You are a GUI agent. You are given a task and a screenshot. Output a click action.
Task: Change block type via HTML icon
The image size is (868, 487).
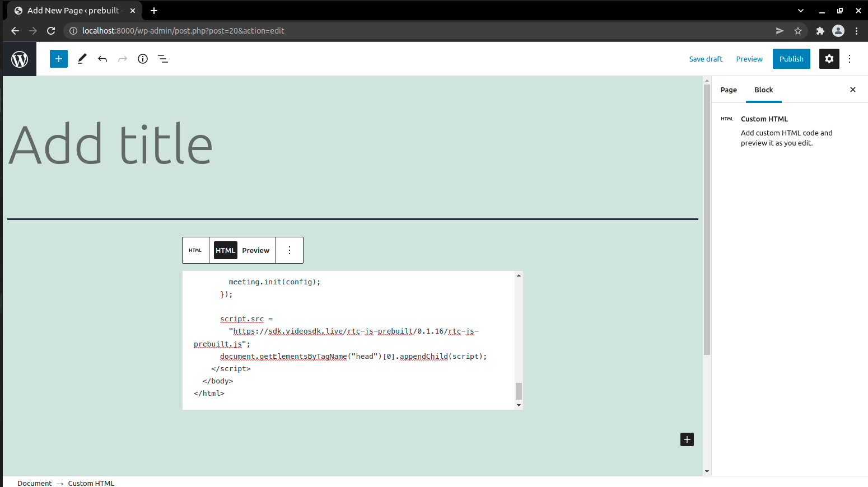pos(195,250)
